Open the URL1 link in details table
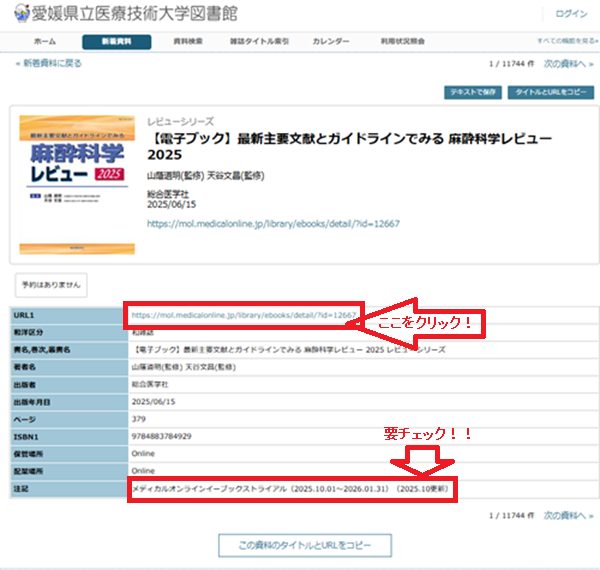Image resolution: width=600 pixels, height=570 pixels. pyautogui.click(x=245, y=315)
